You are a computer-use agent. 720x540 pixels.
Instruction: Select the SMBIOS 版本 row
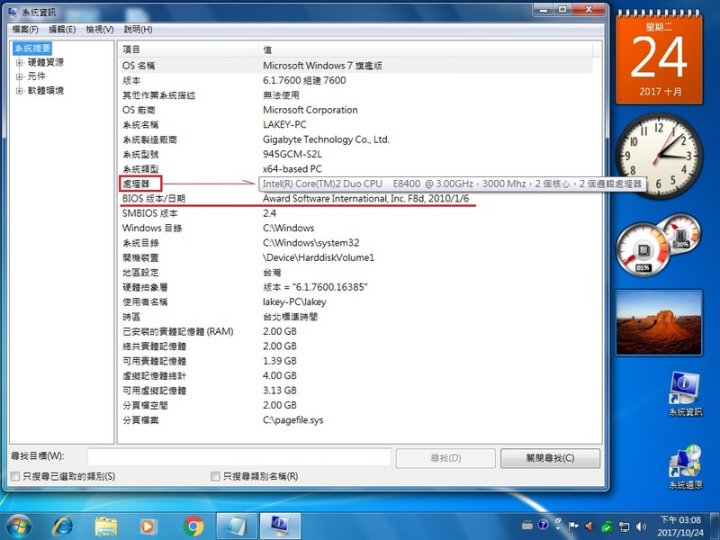tap(357, 213)
